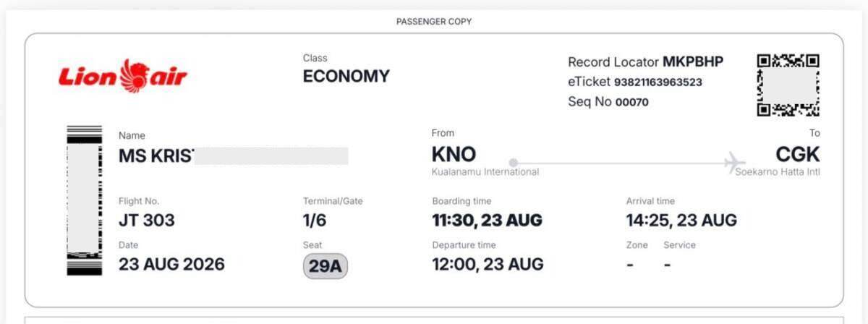
Task: Click departure time 12:00, 23 AUG
Action: tap(488, 264)
